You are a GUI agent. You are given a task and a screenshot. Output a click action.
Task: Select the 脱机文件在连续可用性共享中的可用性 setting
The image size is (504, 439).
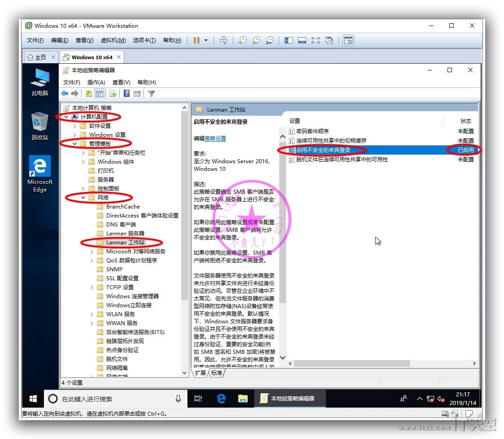click(x=342, y=159)
